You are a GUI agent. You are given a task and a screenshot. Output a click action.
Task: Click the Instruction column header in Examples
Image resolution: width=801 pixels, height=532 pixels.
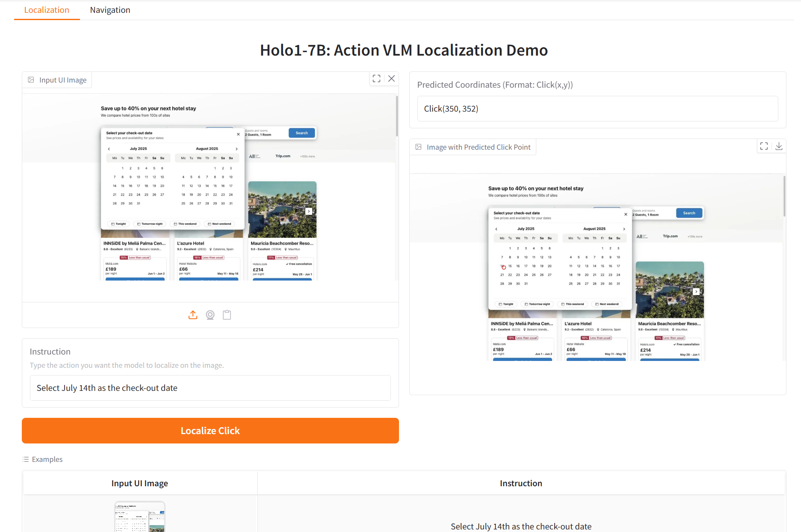click(521, 483)
